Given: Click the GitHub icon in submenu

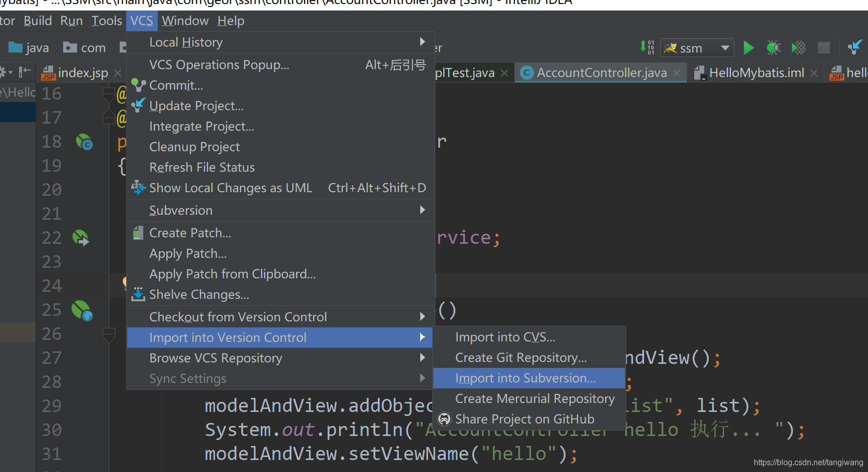Looking at the screenshot, I should coord(444,419).
